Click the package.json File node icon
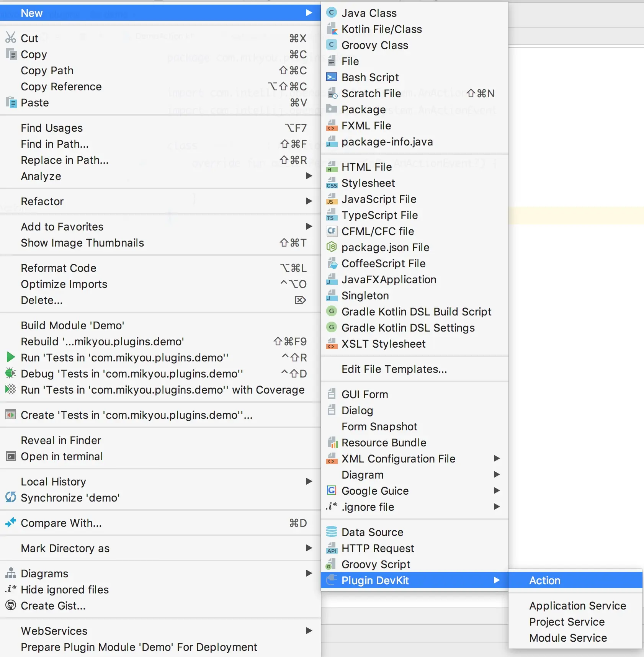Viewport: 644px width, 657px height. [332, 247]
